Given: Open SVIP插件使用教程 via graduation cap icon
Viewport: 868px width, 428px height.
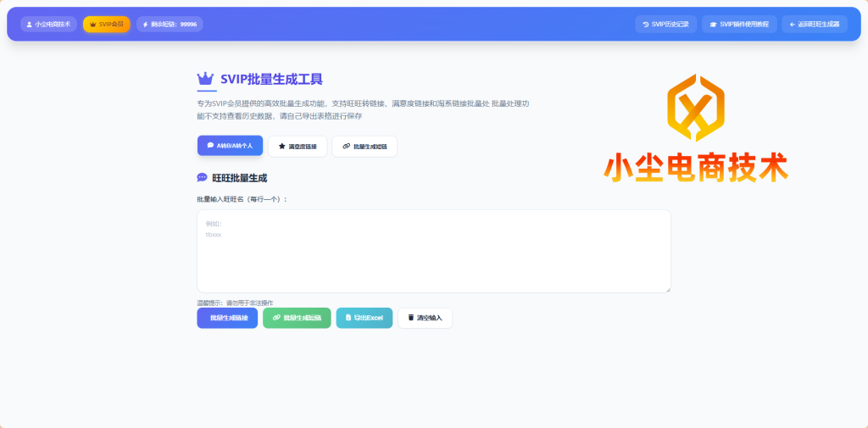Looking at the screenshot, I should pyautogui.click(x=713, y=25).
